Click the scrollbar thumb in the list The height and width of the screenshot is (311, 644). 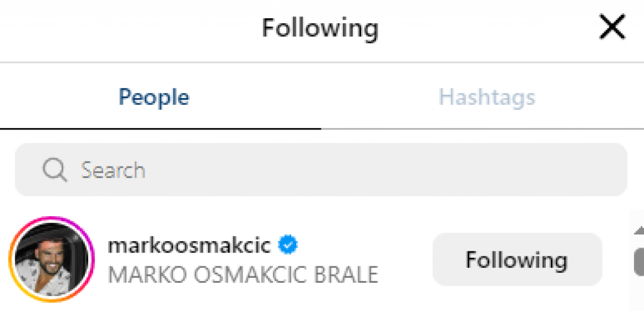click(638, 261)
